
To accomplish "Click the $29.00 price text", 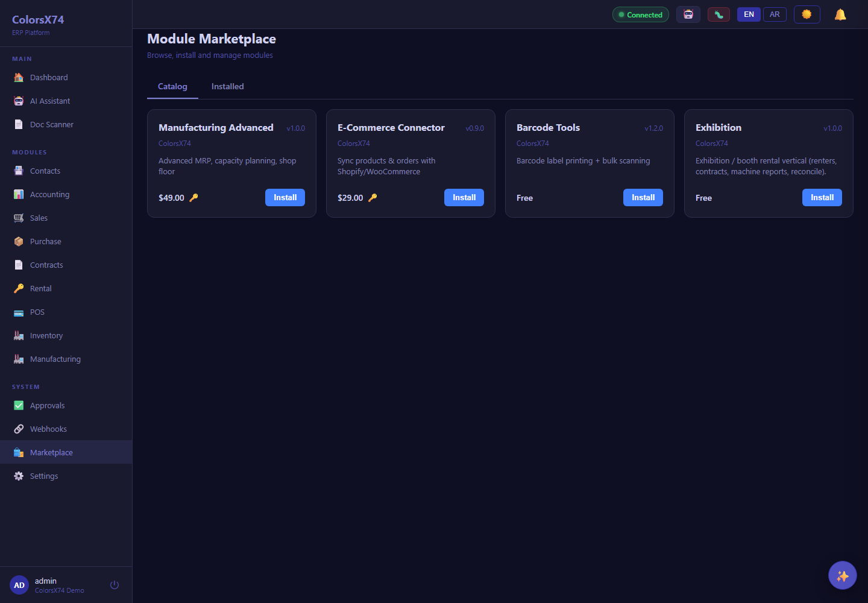I will point(350,198).
